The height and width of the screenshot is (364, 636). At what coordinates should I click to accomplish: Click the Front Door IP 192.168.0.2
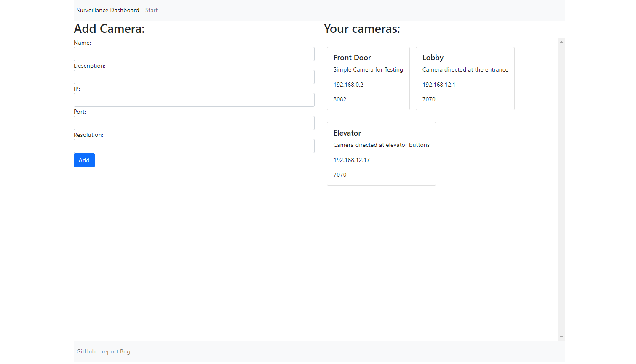[348, 85]
